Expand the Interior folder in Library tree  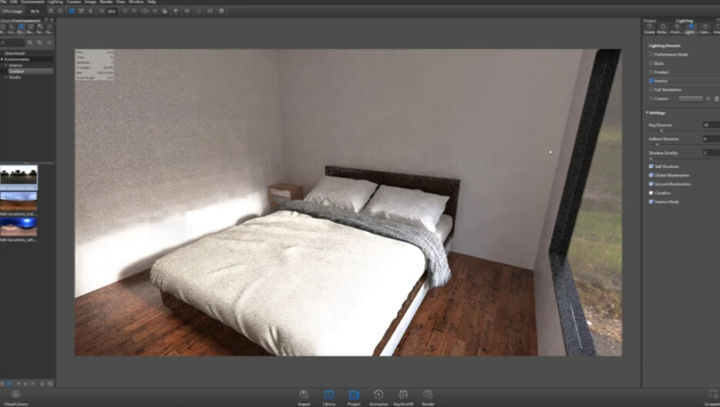point(6,65)
